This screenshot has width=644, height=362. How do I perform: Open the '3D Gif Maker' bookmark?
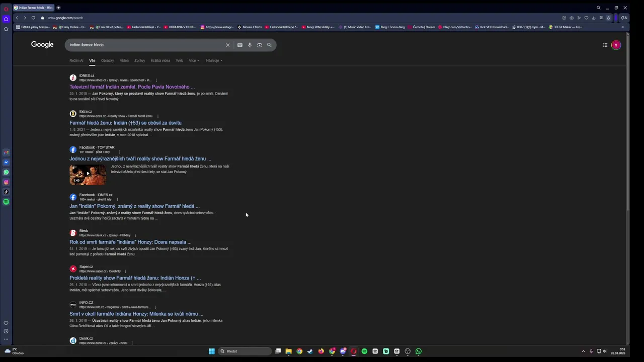565,27
